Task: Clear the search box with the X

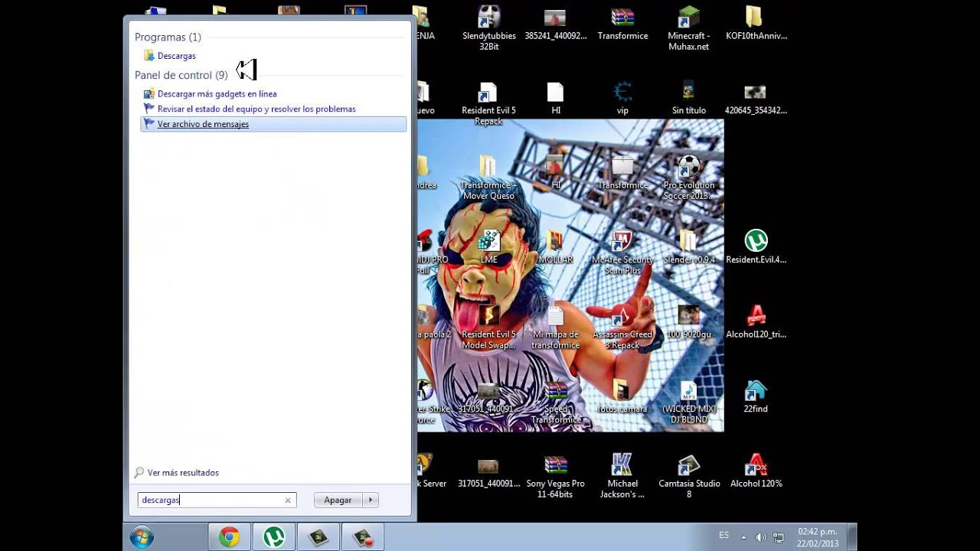Action: (288, 500)
